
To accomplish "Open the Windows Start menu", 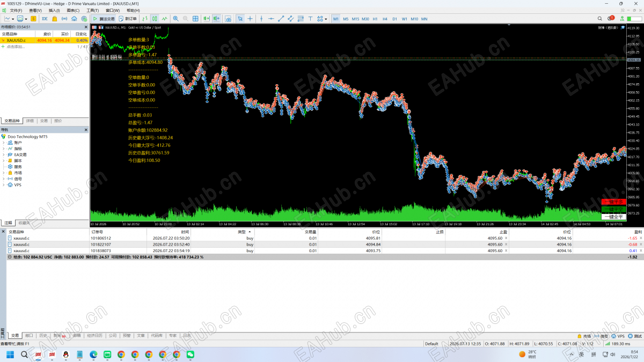I will click(x=10, y=354).
